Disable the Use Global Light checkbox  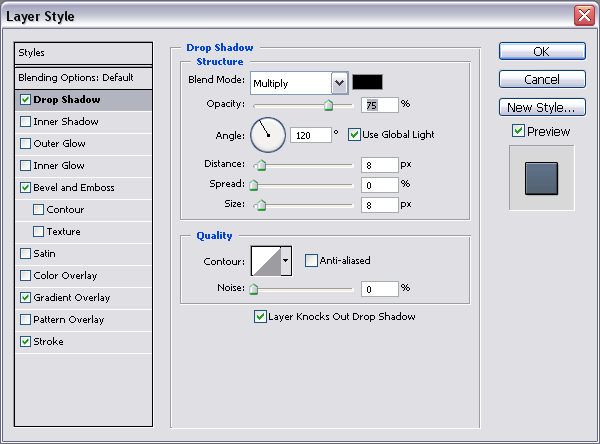pyautogui.click(x=355, y=134)
